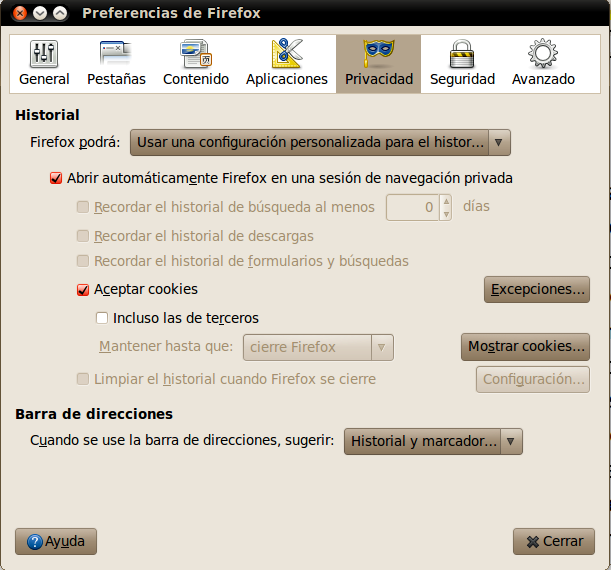
Task: Open the General preferences sliders icon
Action: coord(44,54)
